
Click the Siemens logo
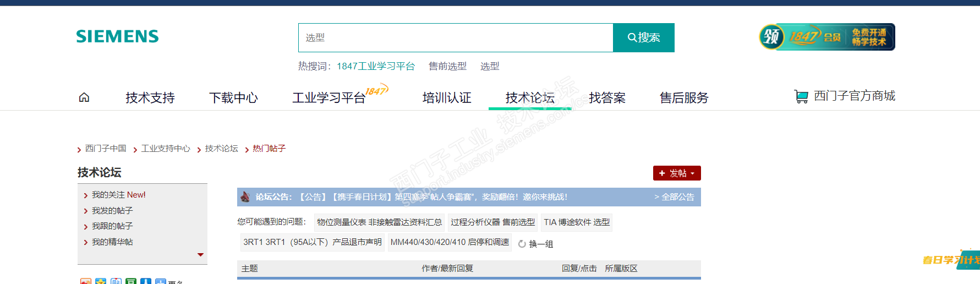(117, 36)
